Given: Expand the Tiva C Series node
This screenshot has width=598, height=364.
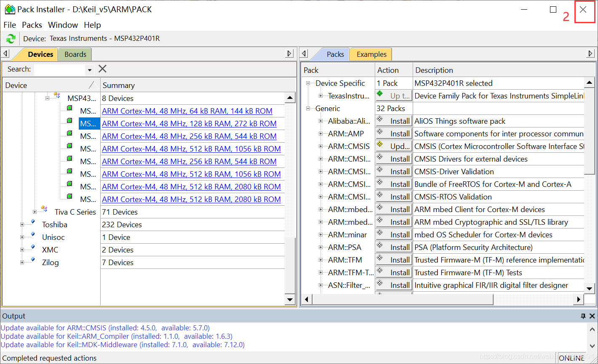Looking at the screenshot, I should coord(35,212).
